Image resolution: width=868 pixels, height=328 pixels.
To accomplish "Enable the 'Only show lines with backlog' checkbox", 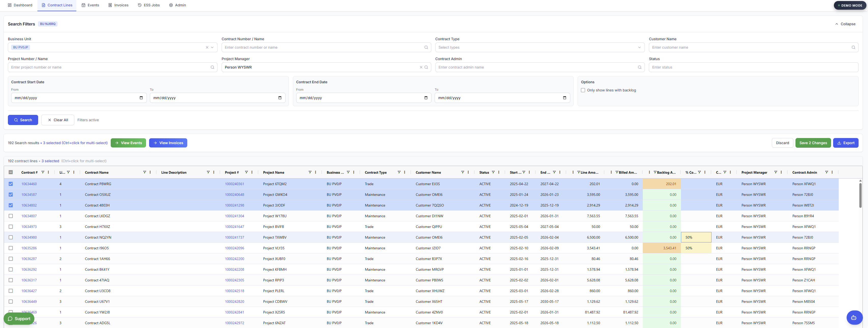I will pos(583,90).
